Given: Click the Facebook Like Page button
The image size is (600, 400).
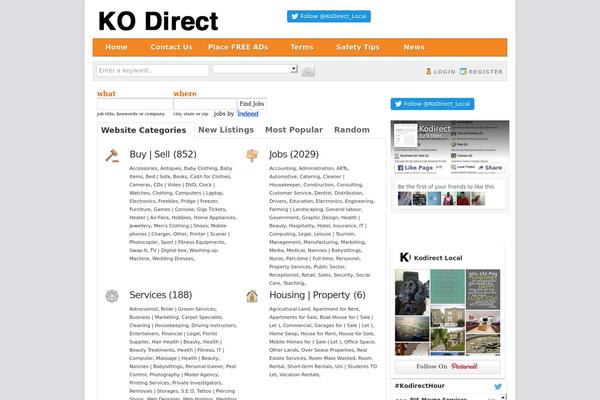Looking at the screenshot, I should (x=415, y=168).
